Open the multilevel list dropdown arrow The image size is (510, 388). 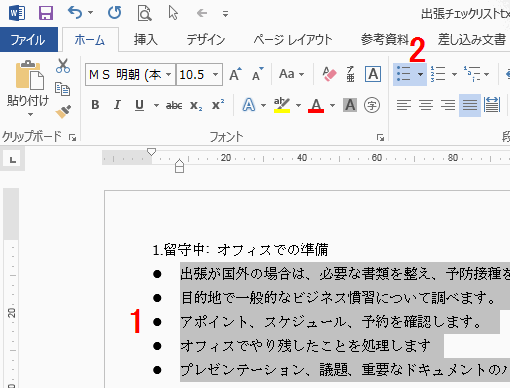pyautogui.click(x=487, y=74)
